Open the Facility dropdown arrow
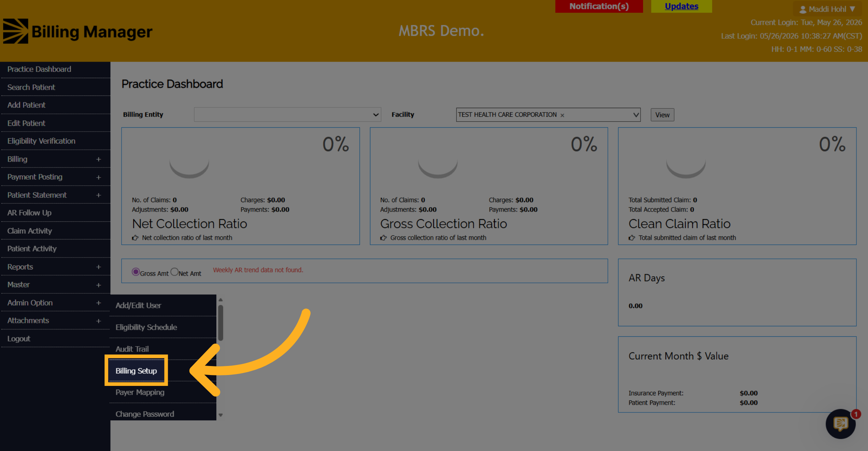 (x=635, y=115)
